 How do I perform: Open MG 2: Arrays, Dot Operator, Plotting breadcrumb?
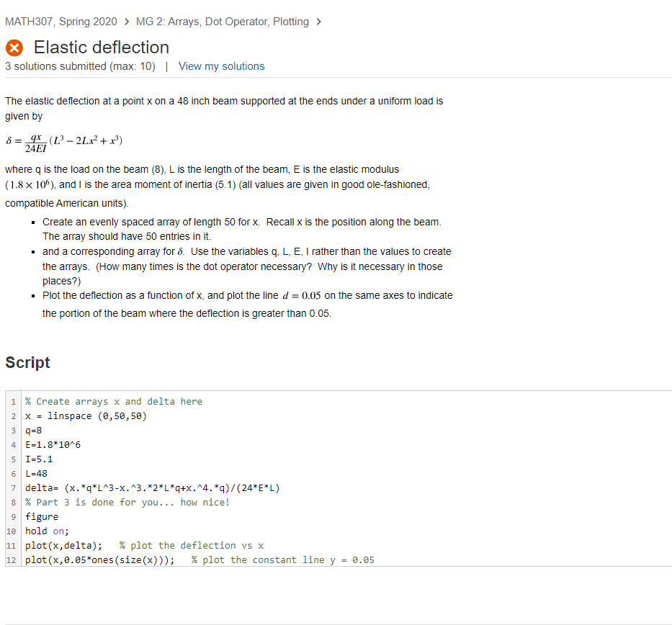[x=223, y=22]
